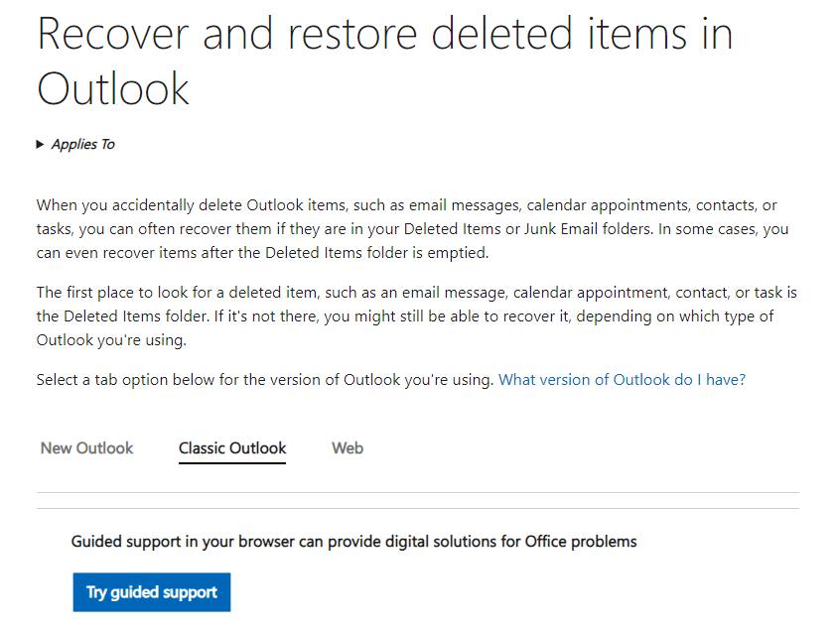Show instructions for New Outlook

[86, 448]
